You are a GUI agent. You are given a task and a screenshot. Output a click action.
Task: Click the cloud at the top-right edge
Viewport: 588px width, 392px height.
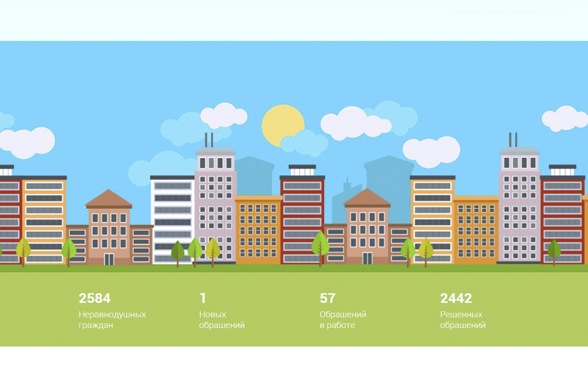565,118
